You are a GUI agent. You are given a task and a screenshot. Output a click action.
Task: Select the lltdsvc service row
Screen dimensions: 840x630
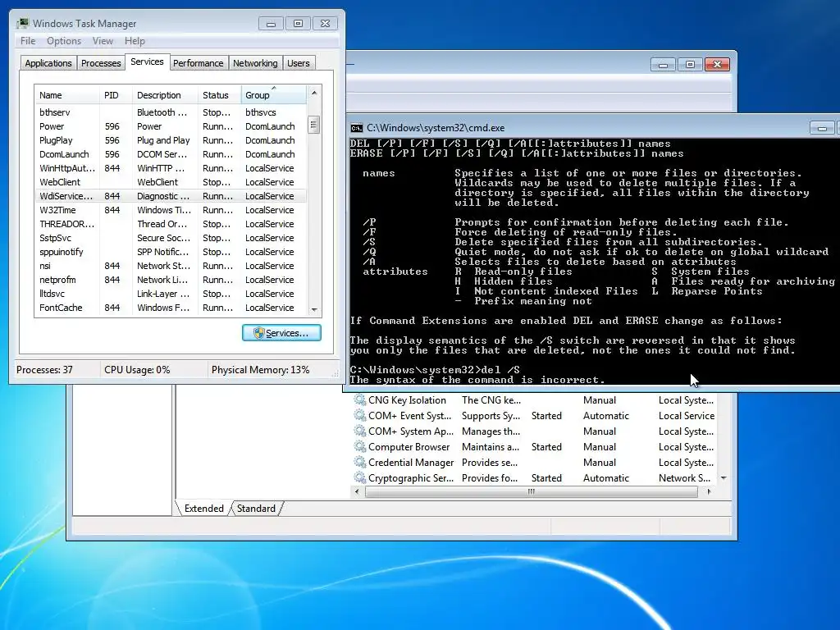(171, 294)
